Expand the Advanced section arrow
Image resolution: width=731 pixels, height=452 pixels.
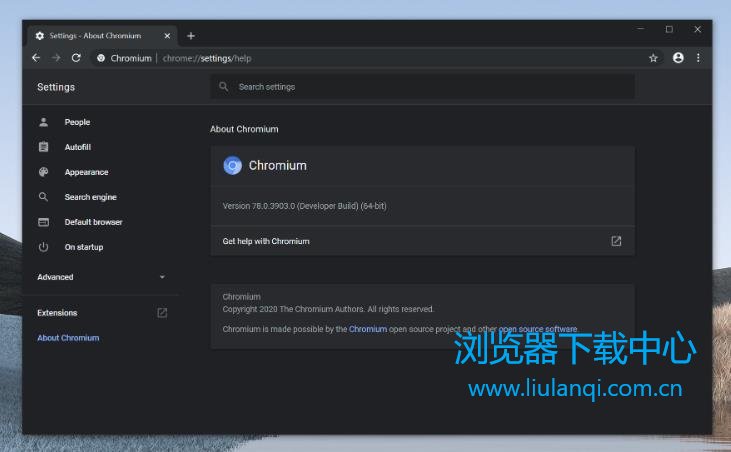point(162,277)
